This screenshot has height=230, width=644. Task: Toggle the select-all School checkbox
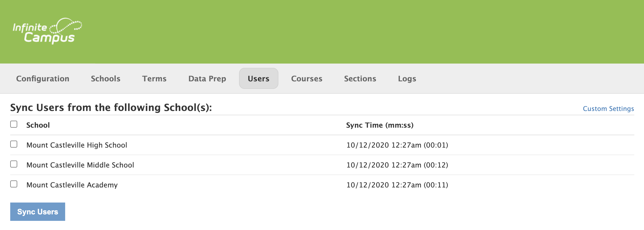coord(14,124)
